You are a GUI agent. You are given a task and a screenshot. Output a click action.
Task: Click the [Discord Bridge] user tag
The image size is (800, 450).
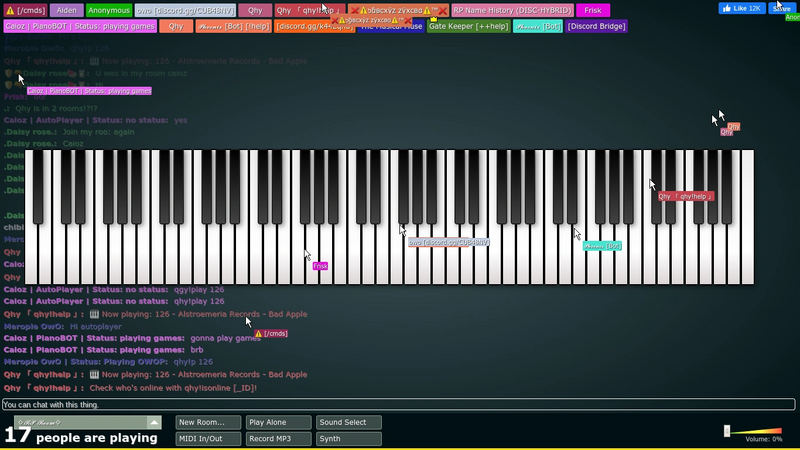pos(596,26)
